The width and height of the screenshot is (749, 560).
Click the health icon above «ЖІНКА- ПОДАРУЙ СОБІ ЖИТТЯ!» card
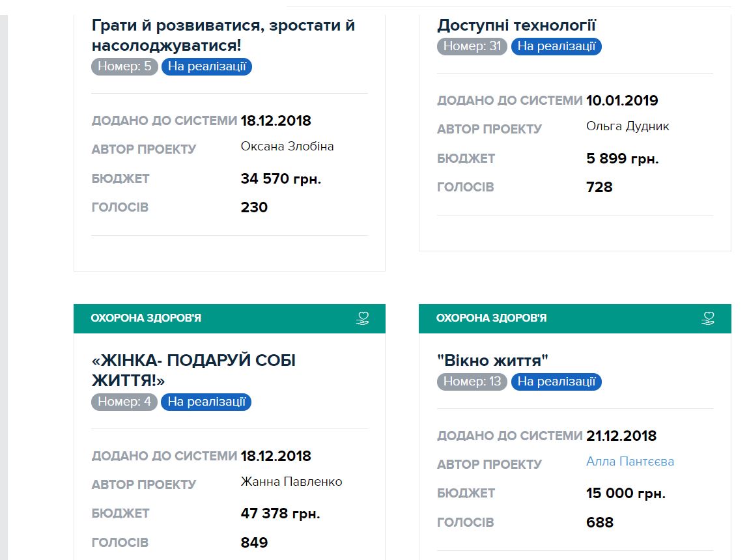pos(363,318)
